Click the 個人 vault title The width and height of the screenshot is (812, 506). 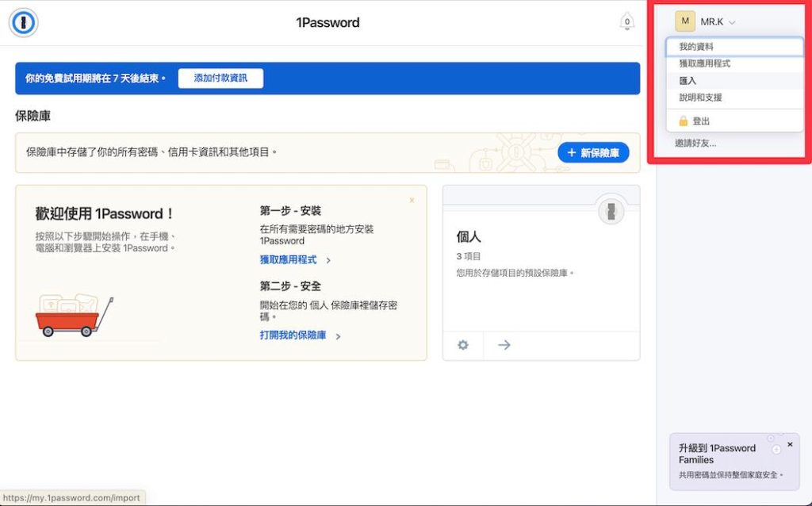(x=469, y=237)
